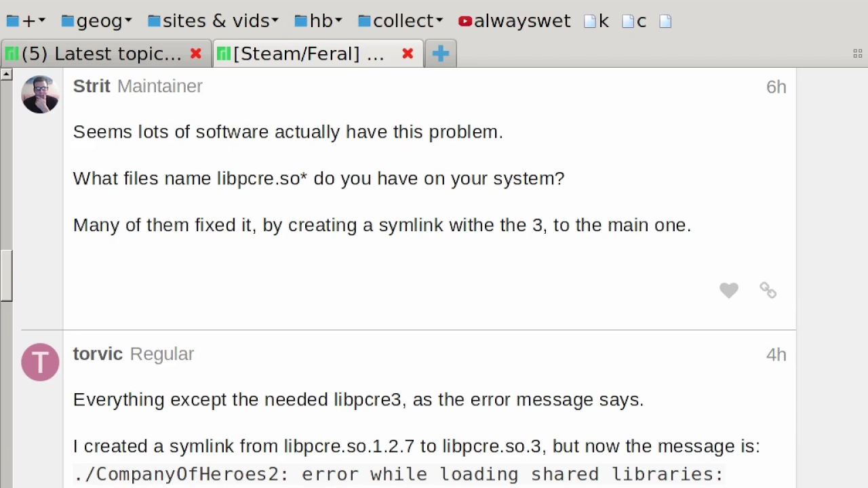Click 'Everything except the needed libpcre3' sentence

coord(358,399)
